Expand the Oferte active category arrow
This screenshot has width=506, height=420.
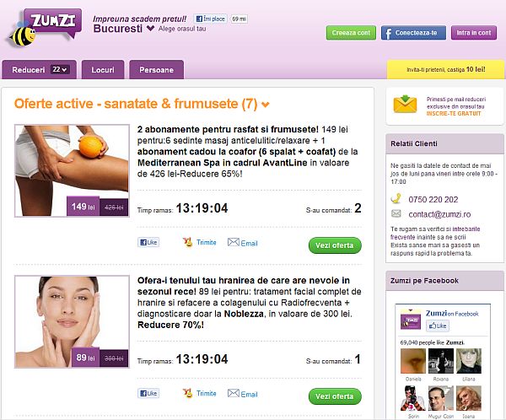pos(266,105)
